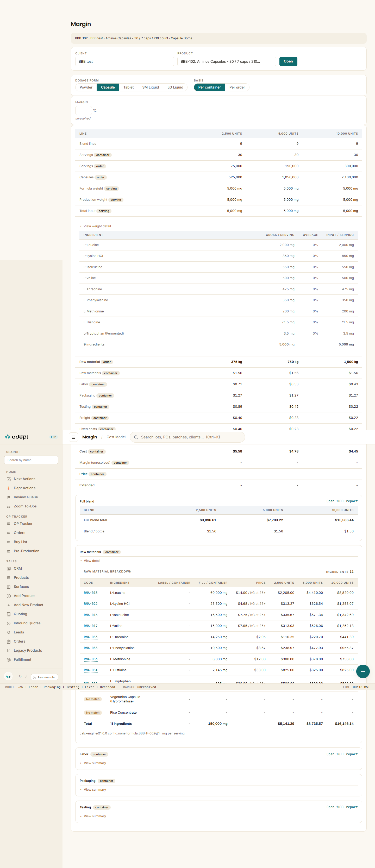The height and width of the screenshot is (868, 375).
Task: Click the Margin percent input field
Action: 84,111
